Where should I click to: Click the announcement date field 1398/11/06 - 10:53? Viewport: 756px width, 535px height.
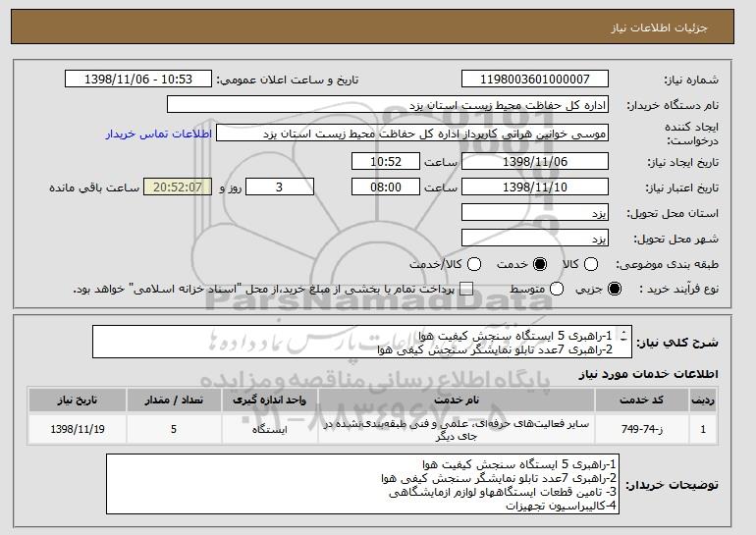[x=138, y=80]
